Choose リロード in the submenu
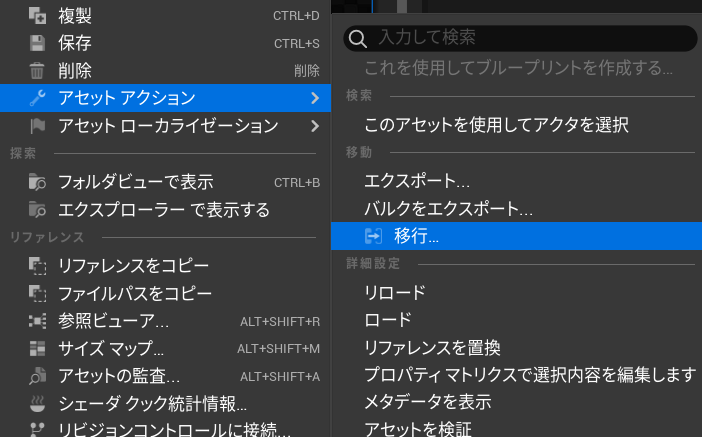 (x=517, y=293)
